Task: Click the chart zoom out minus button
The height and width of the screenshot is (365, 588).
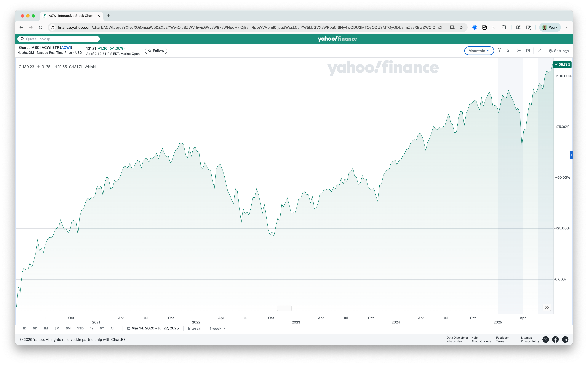Action: click(281, 308)
